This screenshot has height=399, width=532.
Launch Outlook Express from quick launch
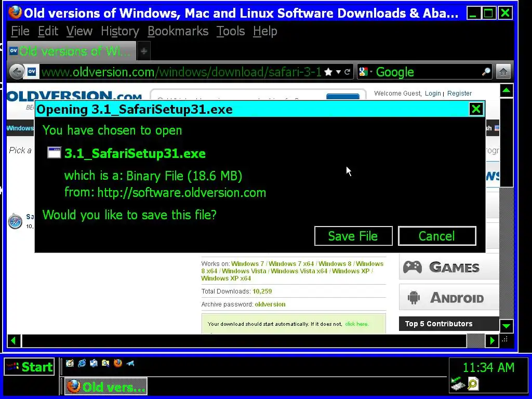94,363
